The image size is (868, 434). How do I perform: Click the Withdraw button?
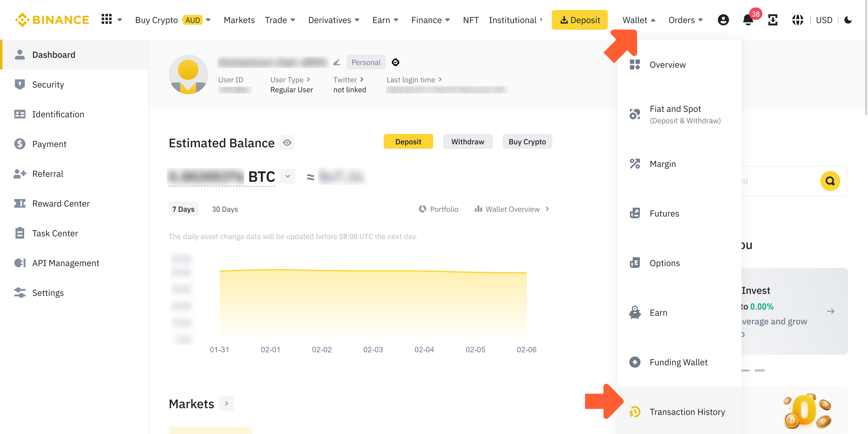[467, 142]
